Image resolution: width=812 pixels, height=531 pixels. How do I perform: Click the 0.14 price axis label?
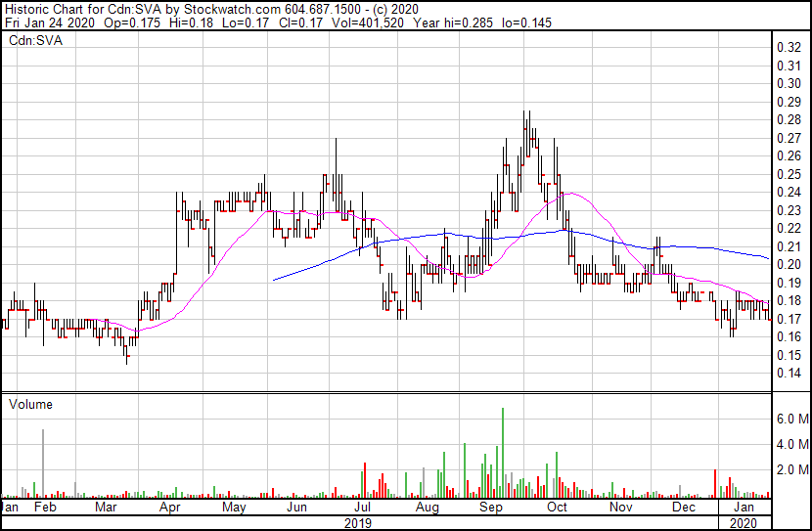pos(789,374)
